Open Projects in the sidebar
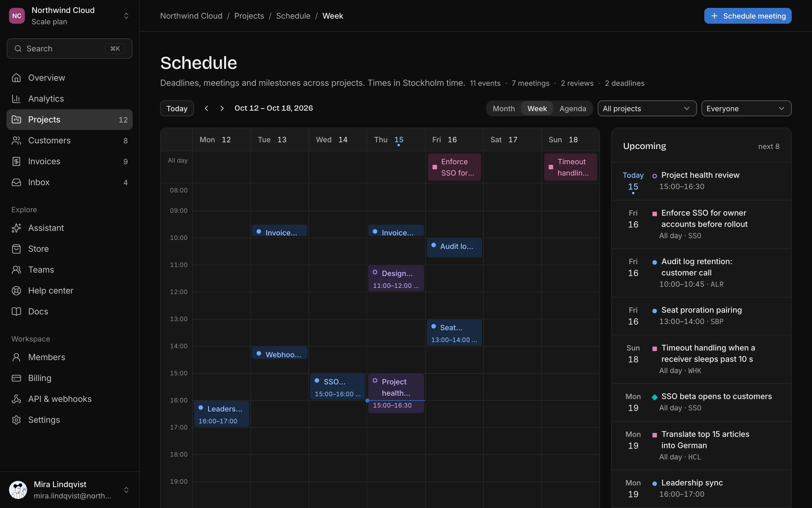Screen dimensions: 812x508 69,120
